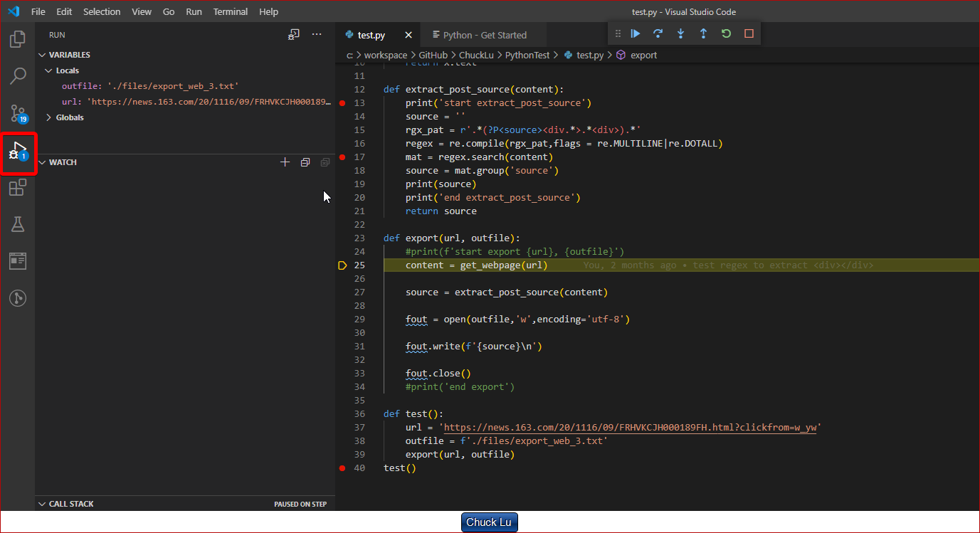Open the Edit menu
Viewport: 980px width, 533px height.
pos(64,11)
